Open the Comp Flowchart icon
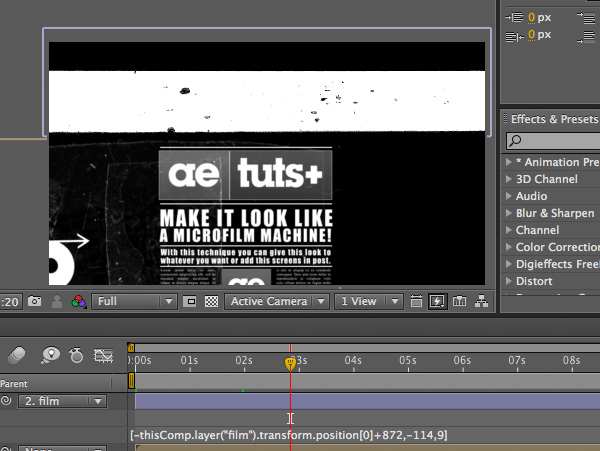 [481, 301]
